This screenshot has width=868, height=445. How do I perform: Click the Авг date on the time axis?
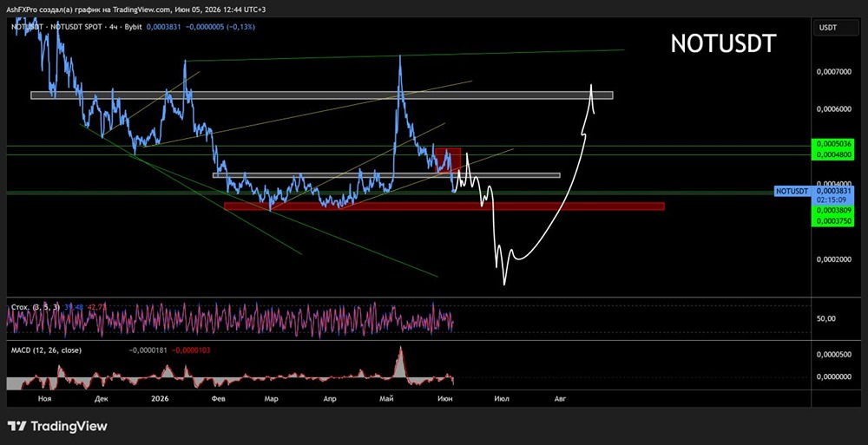point(560,398)
